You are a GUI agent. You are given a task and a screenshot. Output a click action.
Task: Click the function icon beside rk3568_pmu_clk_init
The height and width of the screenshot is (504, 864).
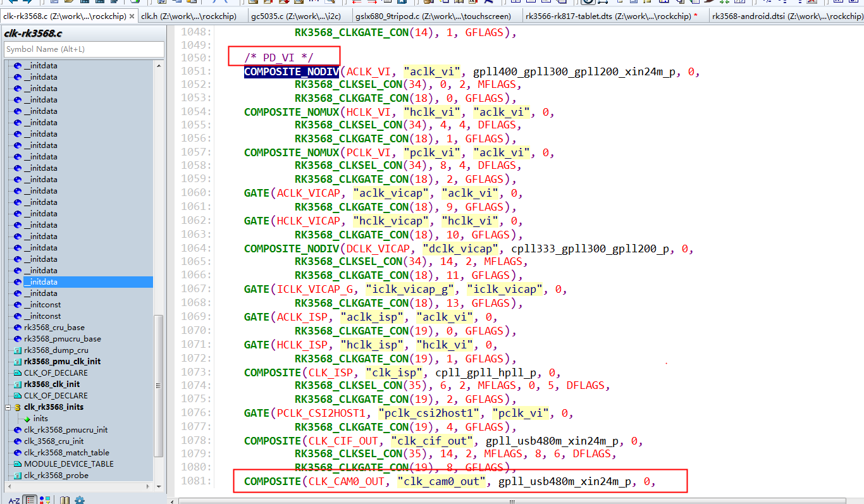[x=18, y=362]
